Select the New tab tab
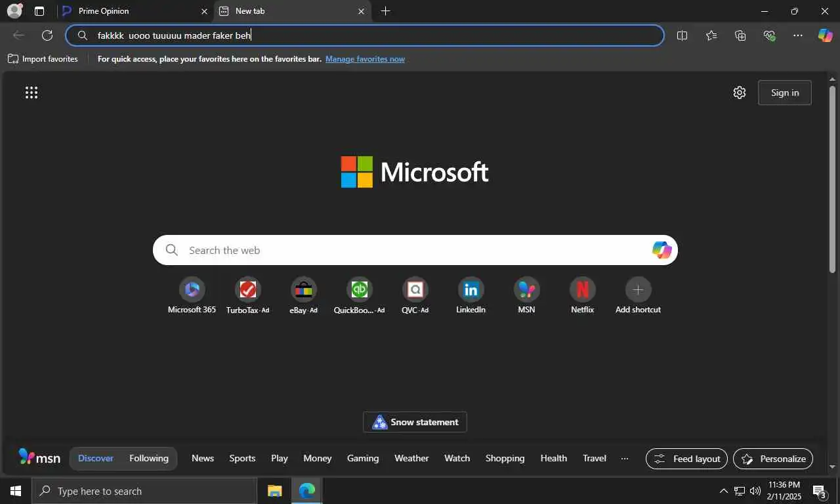 292,11
